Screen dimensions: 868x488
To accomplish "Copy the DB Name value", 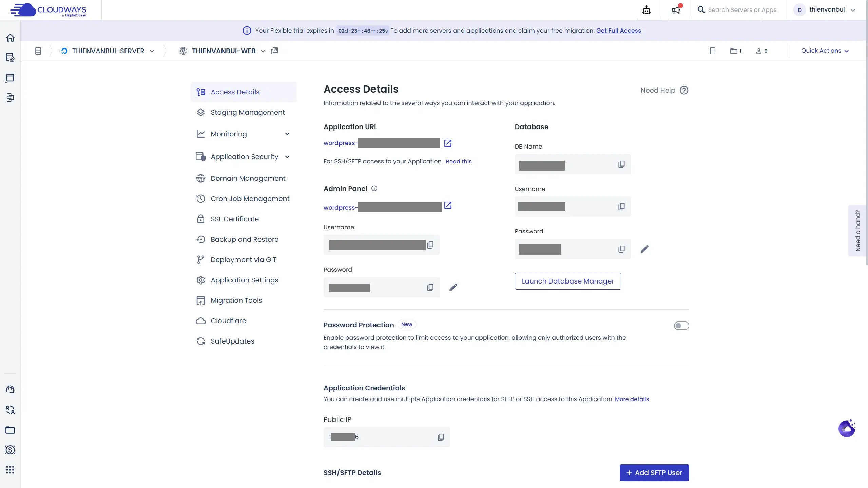I will [621, 164].
